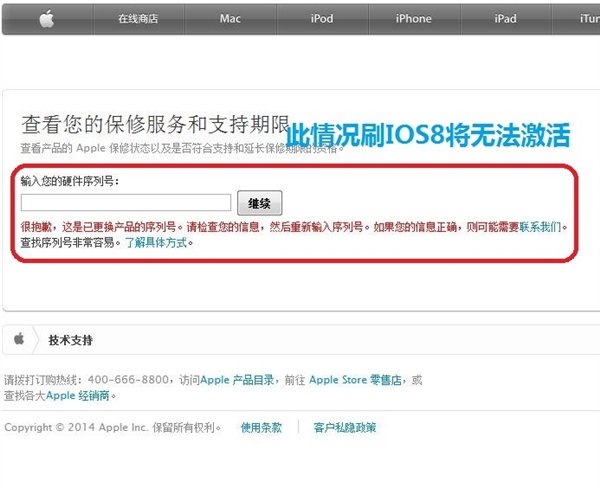Click the Apple logo in the navigation bar

[x=47, y=19]
